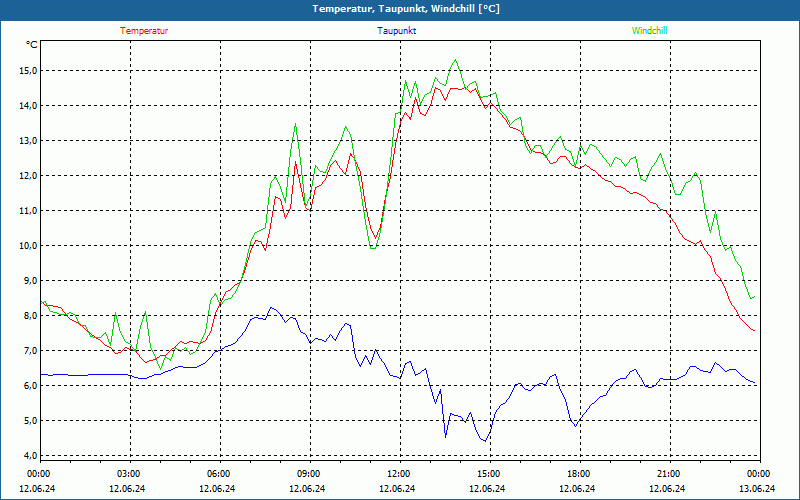Select the red 'Temperatur' legend label
This screenshot has width=800, height=500.
tap(144, 31)
